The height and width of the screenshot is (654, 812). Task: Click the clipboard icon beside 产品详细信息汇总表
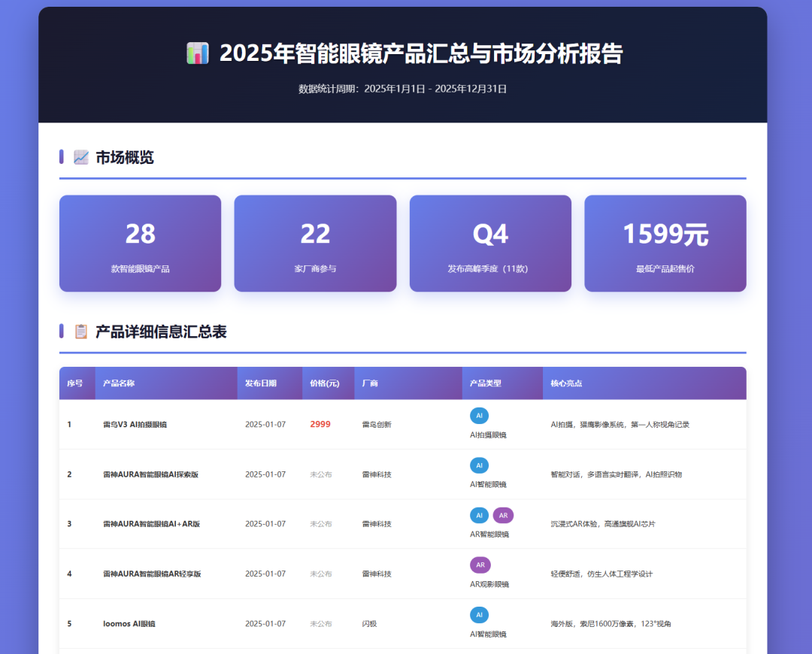[81, 332]
